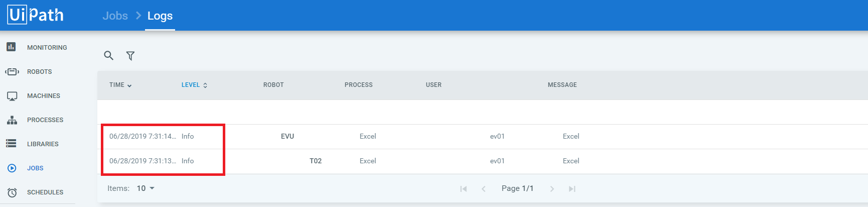The height and width of the screenshot is (207, 868).
Task: Click the Machines monitor icon
Action: tap(12, 96)
